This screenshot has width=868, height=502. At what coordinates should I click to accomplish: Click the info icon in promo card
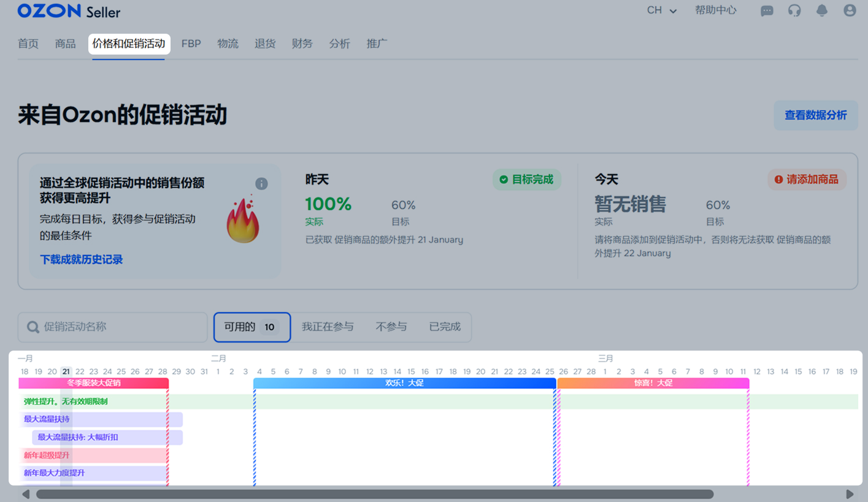pyautogui.click(x=261, y=184)
